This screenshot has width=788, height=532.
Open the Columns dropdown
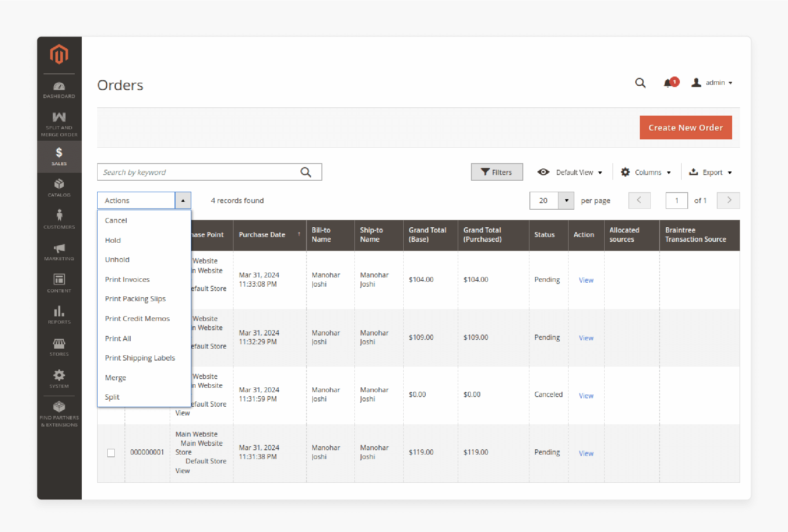(x=646, y=172)
